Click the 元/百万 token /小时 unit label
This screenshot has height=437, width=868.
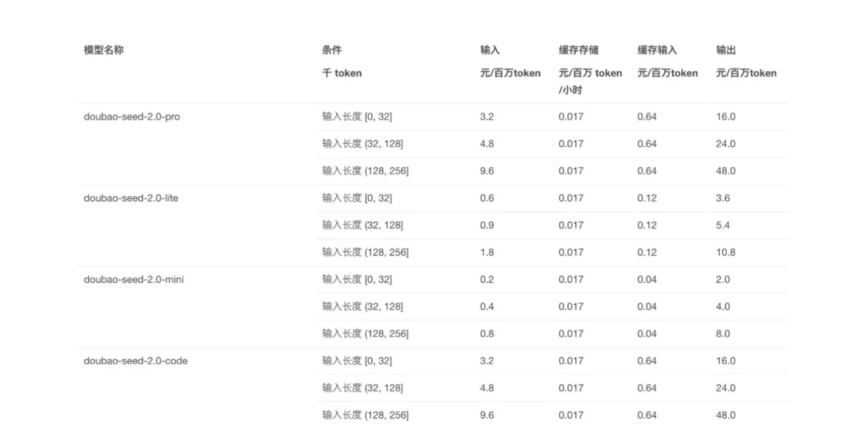pos(590,82)
